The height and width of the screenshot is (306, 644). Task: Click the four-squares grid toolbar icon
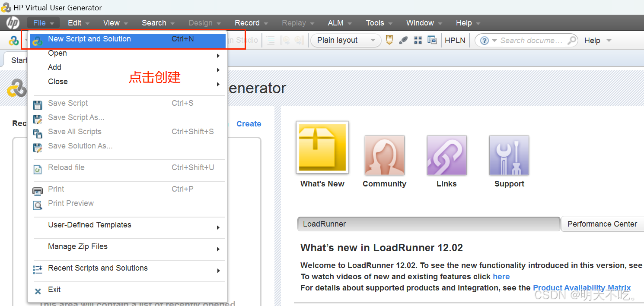(x=418, y=40)
